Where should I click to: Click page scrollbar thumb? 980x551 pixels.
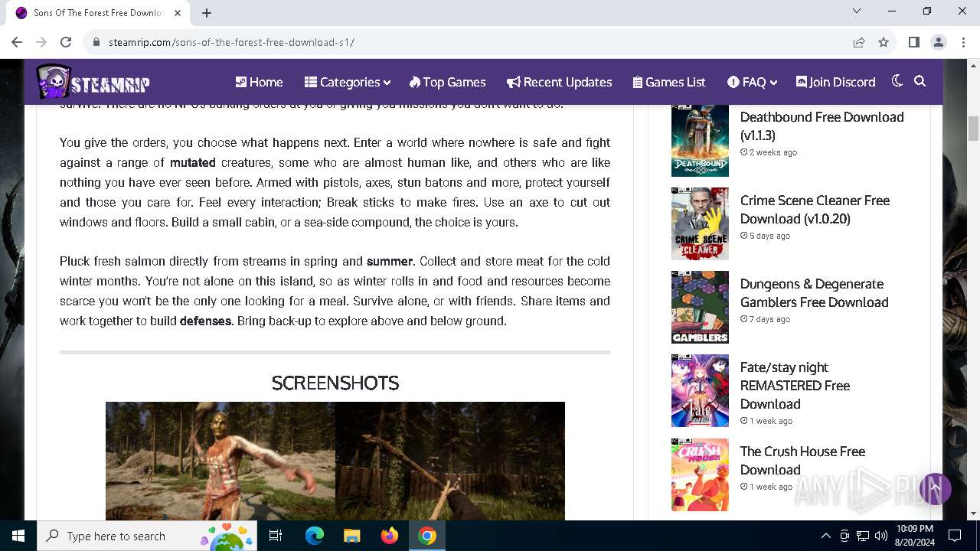point(973,129)
